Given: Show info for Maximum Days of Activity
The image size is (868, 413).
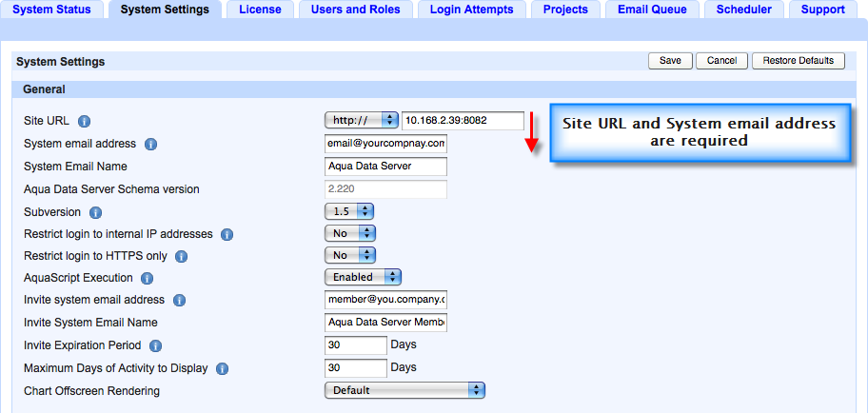Looking at the screenshot, I should pyautogui.click(x=222, y=368).
